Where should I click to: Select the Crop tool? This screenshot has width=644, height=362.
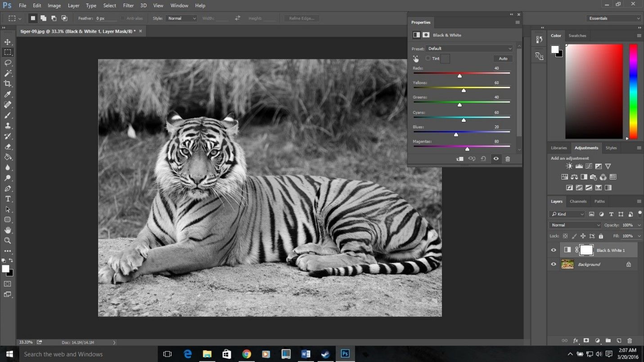(x=7, y=83)
